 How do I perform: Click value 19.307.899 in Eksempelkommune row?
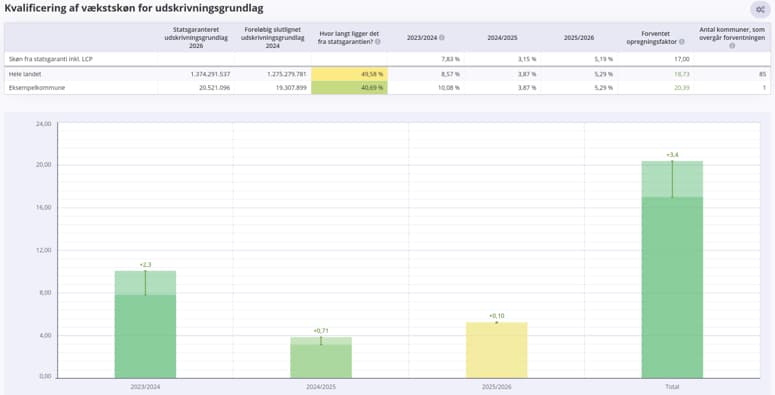click(291, 88)
